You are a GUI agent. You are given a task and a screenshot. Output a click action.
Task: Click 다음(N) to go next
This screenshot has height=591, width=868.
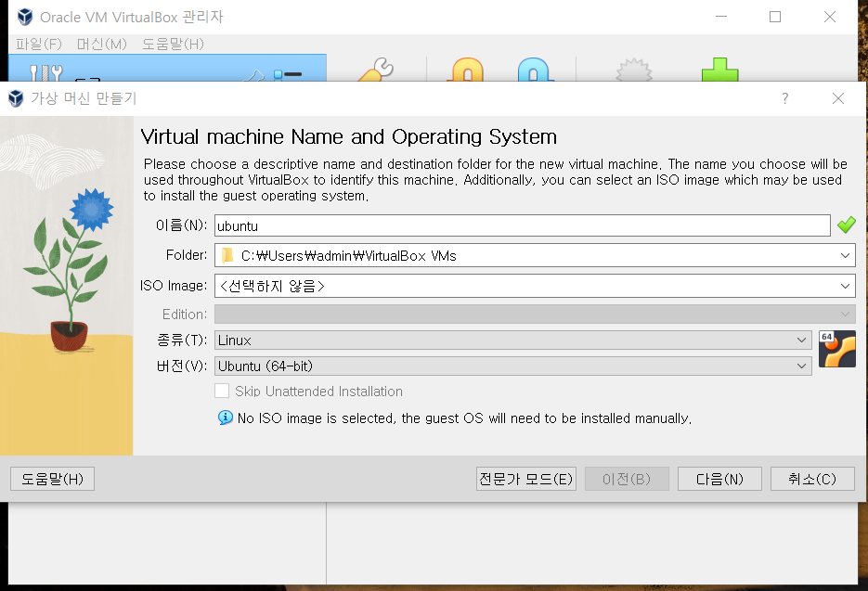pyautogui.click(x=719, y=479)
